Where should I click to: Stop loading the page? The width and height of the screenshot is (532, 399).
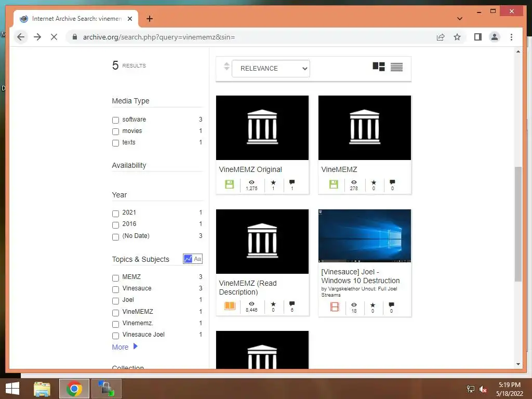coord(54,37)
